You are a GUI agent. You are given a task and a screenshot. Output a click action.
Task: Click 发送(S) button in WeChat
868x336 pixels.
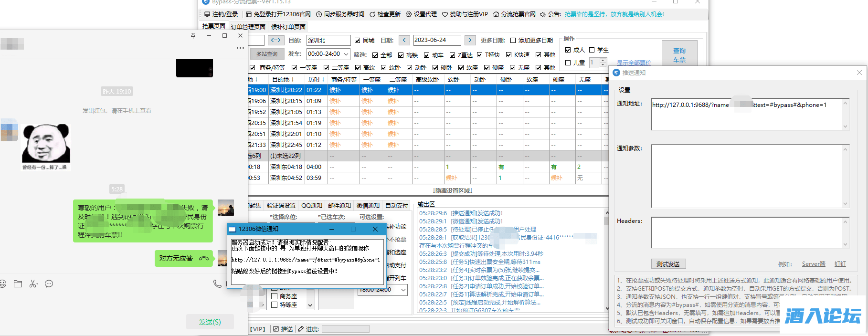(210, 322)
